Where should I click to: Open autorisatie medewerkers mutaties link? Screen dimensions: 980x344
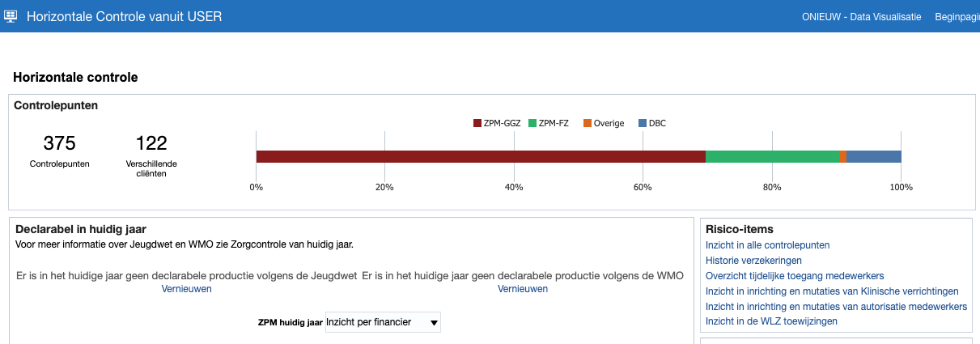tap(836, 307)
